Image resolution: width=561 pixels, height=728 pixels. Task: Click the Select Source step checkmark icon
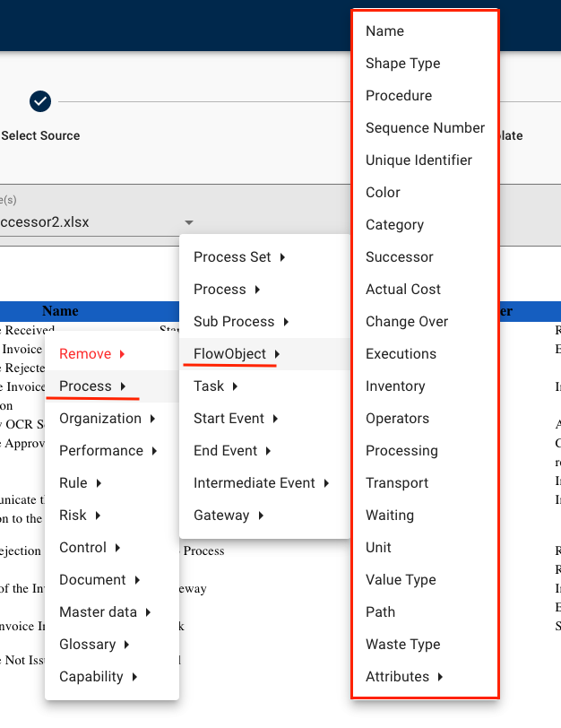point(40,101)
